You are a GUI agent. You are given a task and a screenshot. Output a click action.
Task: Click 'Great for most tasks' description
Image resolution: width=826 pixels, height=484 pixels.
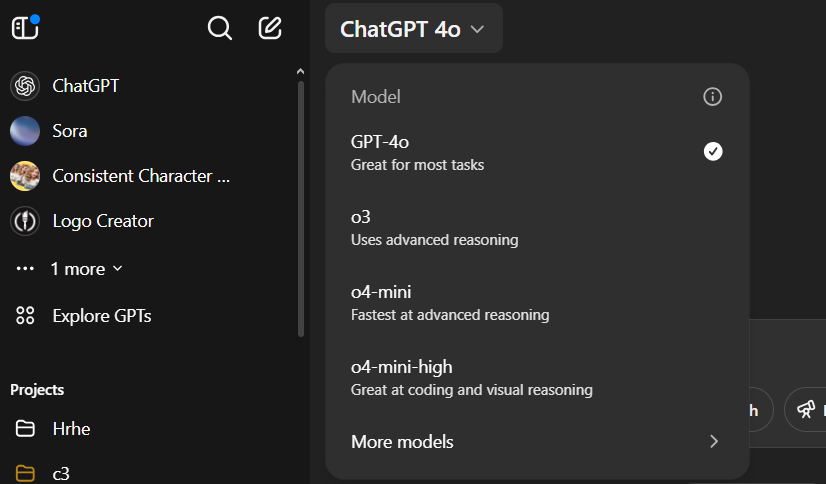click(417, 165)
